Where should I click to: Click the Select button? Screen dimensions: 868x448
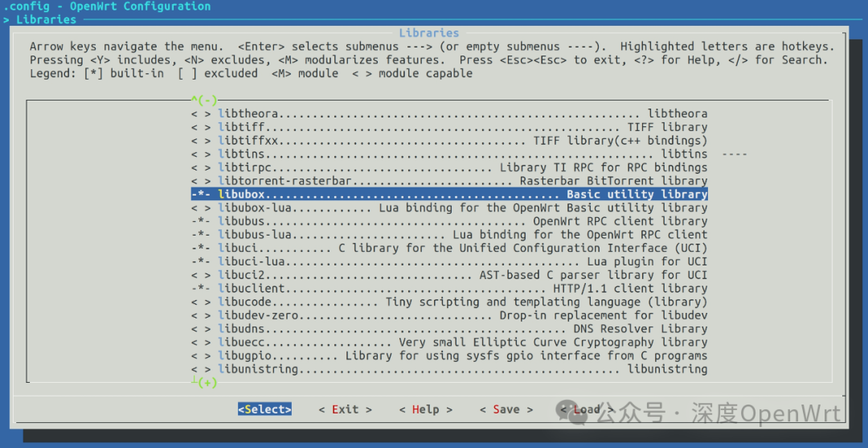264,409
